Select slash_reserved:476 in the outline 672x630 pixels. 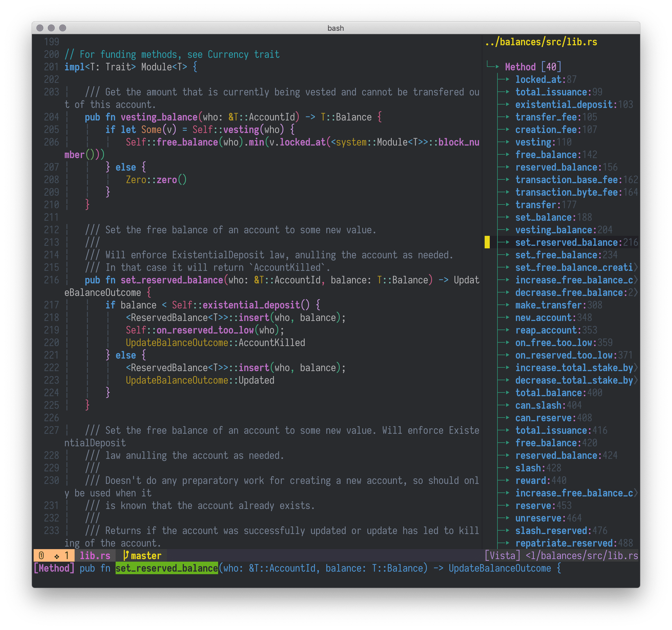pyautogui.click(x=561, y=531)
